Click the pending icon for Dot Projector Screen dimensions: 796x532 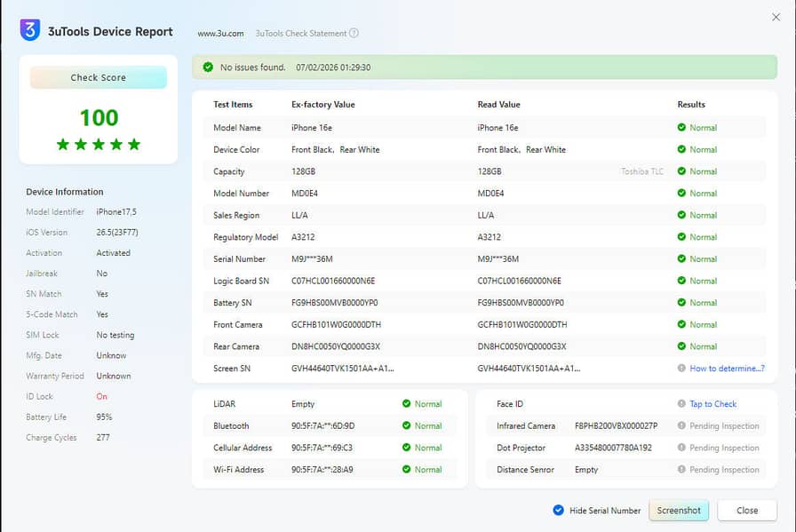(681, 448)
